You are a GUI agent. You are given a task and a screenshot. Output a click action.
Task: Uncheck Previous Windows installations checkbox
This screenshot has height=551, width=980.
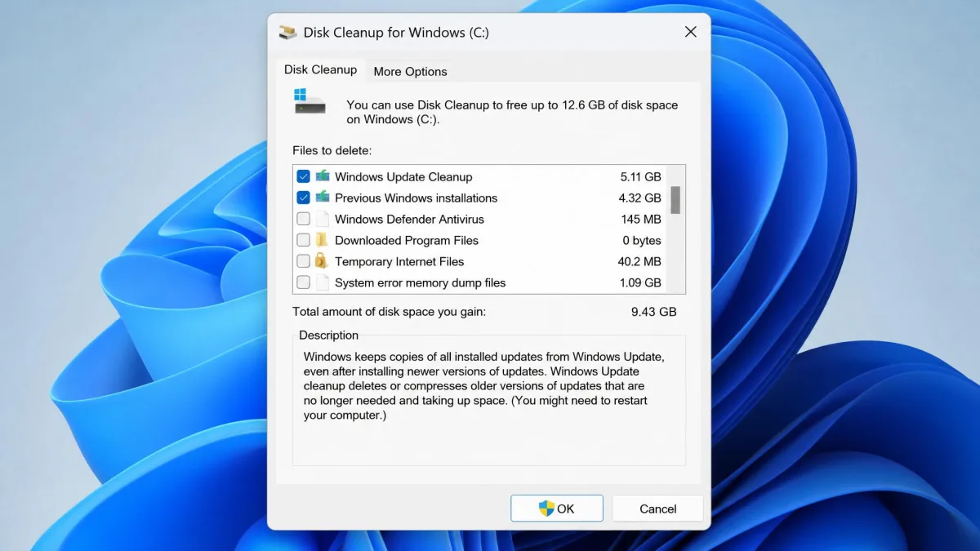point(303,198)
